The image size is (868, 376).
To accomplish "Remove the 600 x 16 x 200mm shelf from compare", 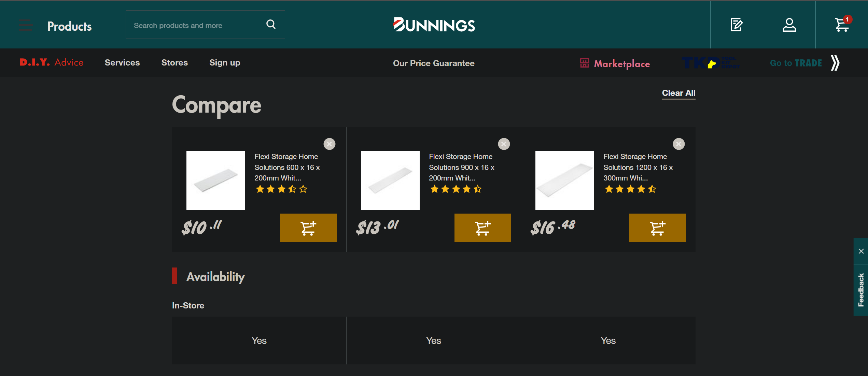I will click(330, 144).
